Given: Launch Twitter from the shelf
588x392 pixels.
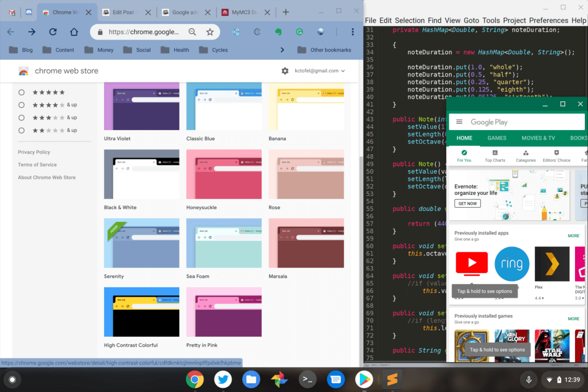Looking at the screenshot, I should pos(223,380).
